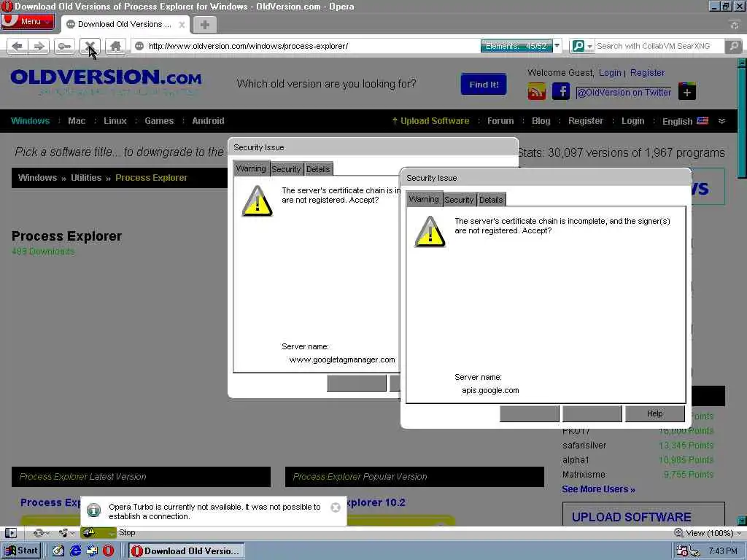
Task: Toggle the Opera panels button in status bar
Action: pos(10,533)
